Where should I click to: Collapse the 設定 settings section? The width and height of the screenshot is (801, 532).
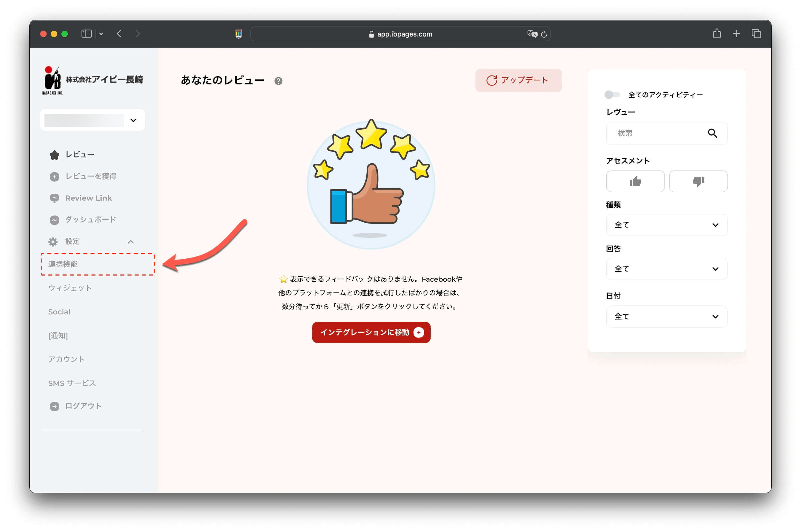click(x=130, y=242)
